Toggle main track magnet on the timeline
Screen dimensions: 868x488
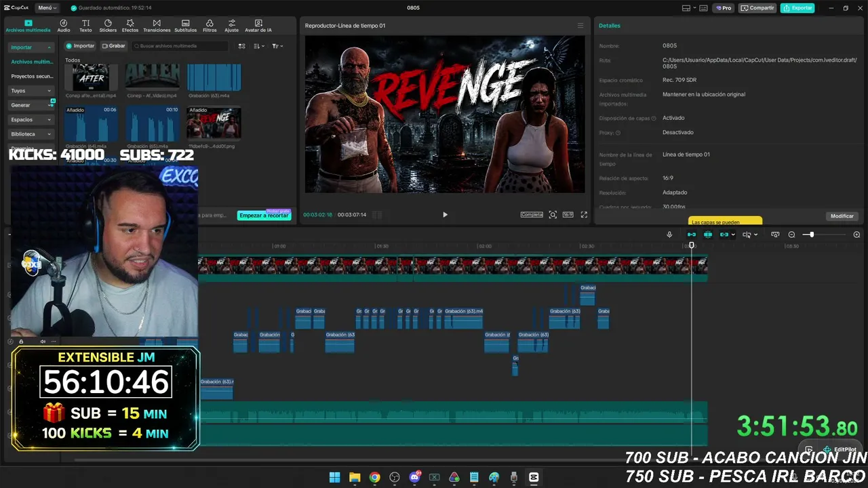[692, 235]
